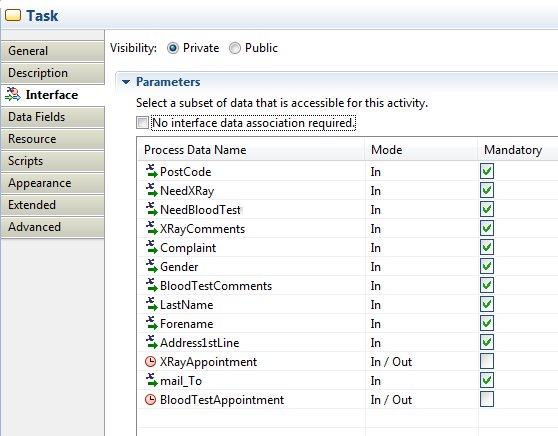Viewport: 558px width, 436px height.
Task: Toggle Mandatory for NeedXRay
Action: pyautogui.click(x=487, y=190)
